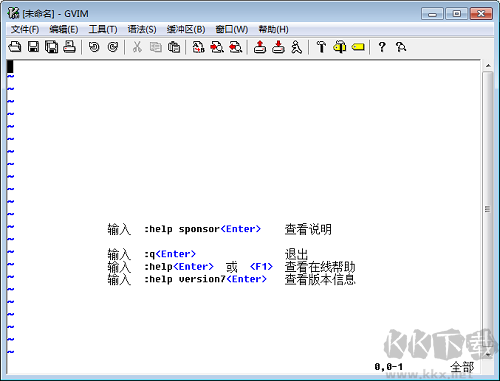Paste from the clipboard using the Paste icon
Image resolution: width=500 pixels, height=381 pixels.
174,47
